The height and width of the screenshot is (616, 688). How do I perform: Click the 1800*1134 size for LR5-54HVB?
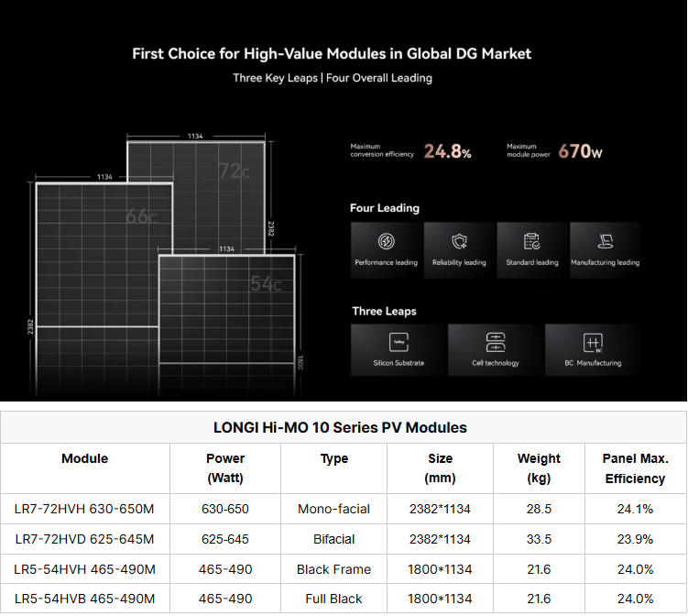click(x=440, y=599)
